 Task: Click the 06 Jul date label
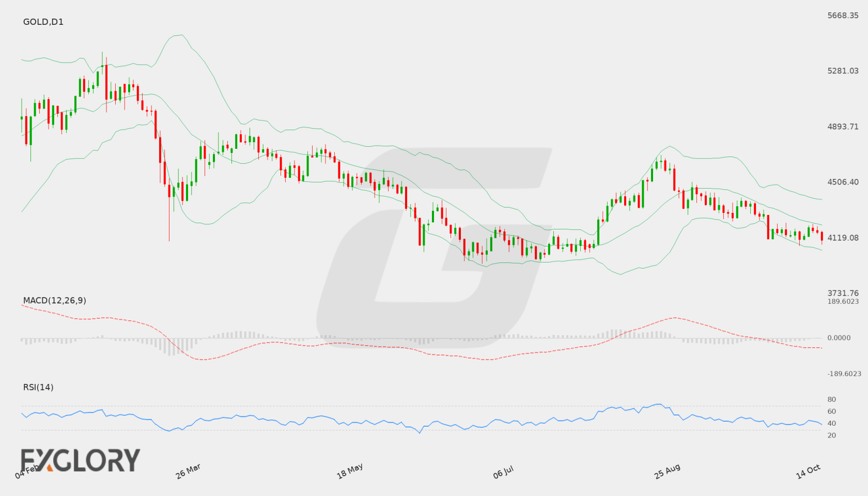click(503, 472)
